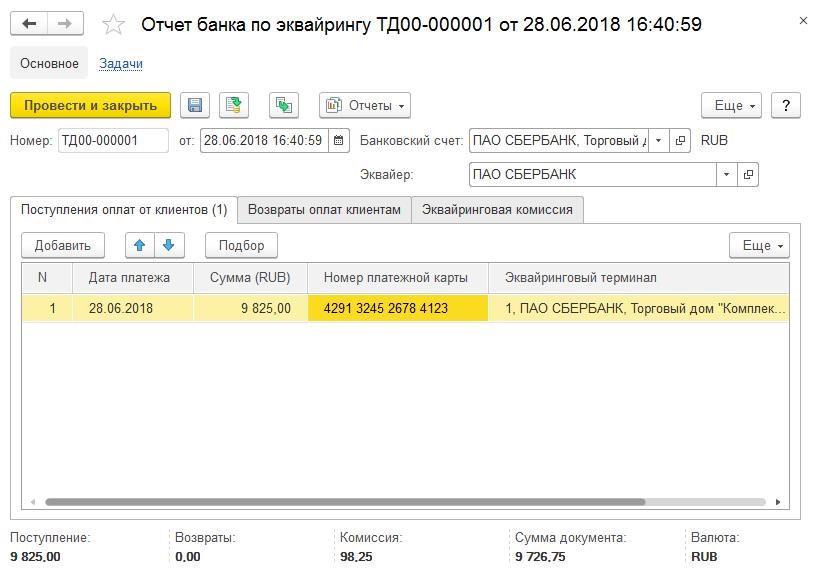
Task: Click Номер платежной карты column header
Action: pyautogui.click(x=398, y=278)
